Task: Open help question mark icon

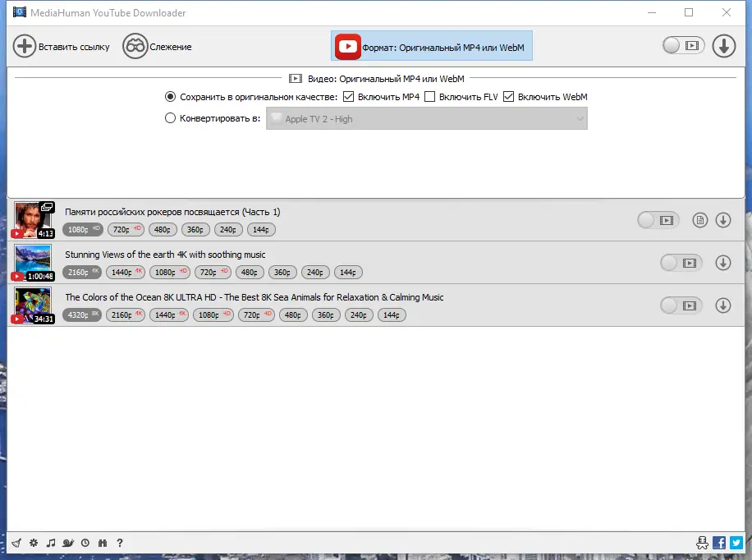Action: click(119, 543)
